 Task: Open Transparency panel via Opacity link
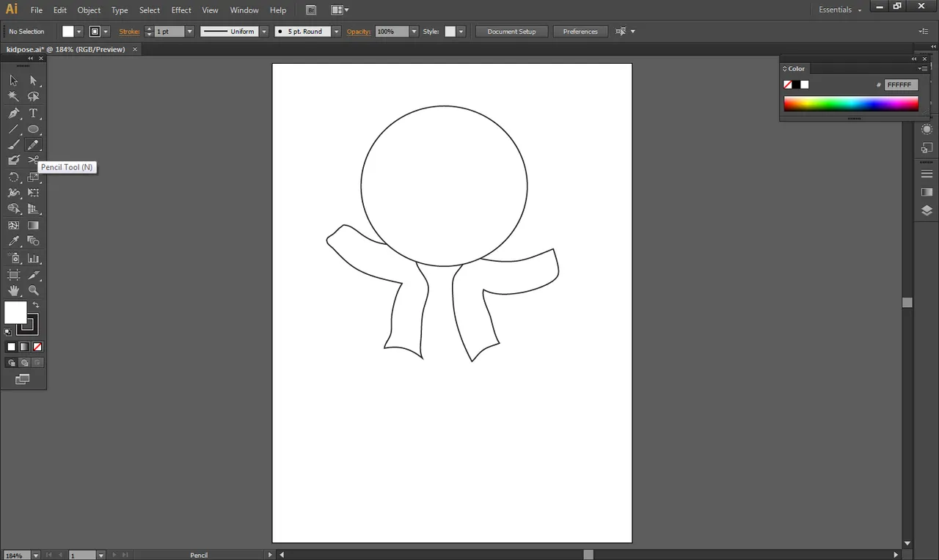click(x=359, y=32)
